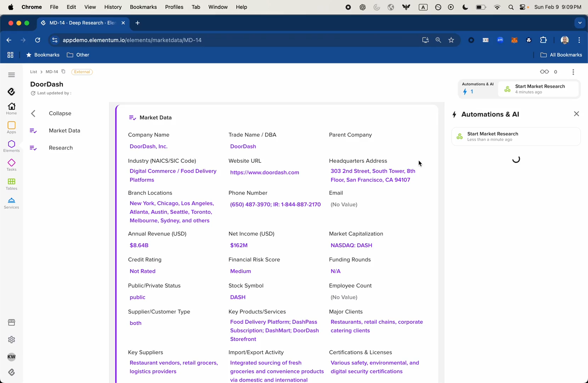Jump to Market Data section
Screen dimensions: 588x383
coord(55,131)
